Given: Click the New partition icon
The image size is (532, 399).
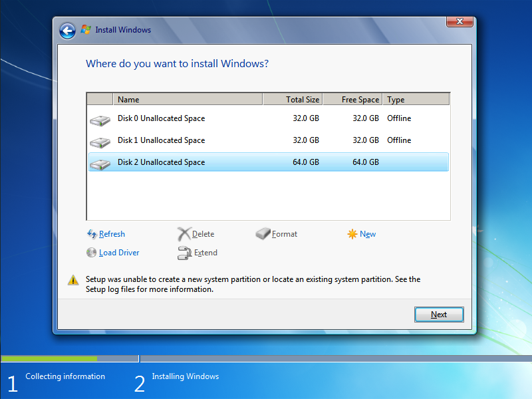Looking at the screenshot, I should (352, 234).
